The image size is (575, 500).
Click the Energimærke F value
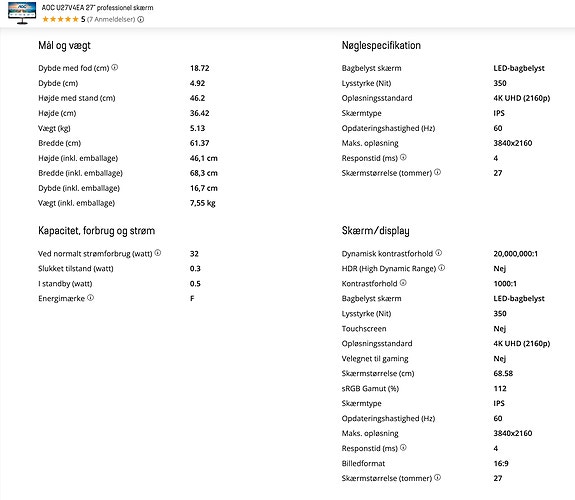pos(192,299)
